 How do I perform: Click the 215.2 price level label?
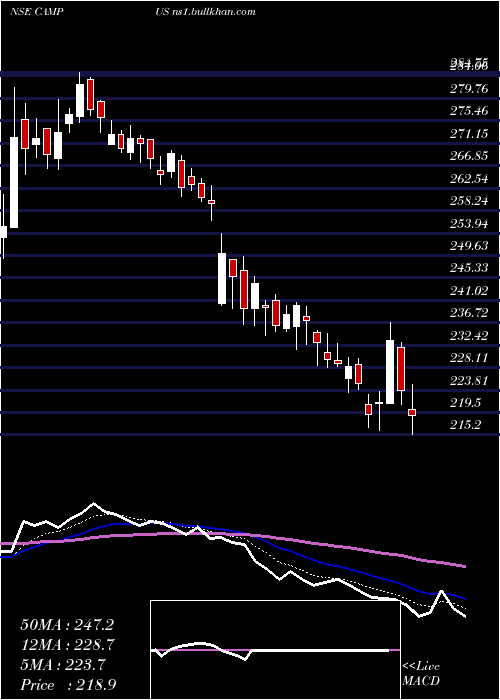[x=467, y=425]
